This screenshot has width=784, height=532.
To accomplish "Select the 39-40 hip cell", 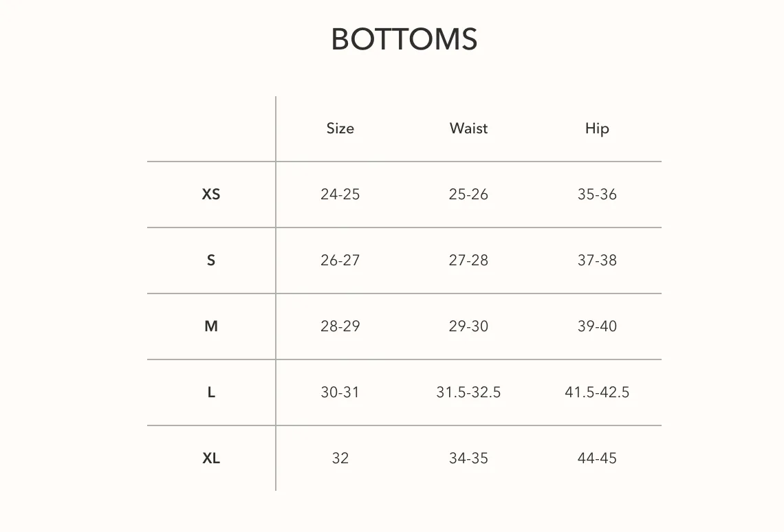I will coord(597,326).
